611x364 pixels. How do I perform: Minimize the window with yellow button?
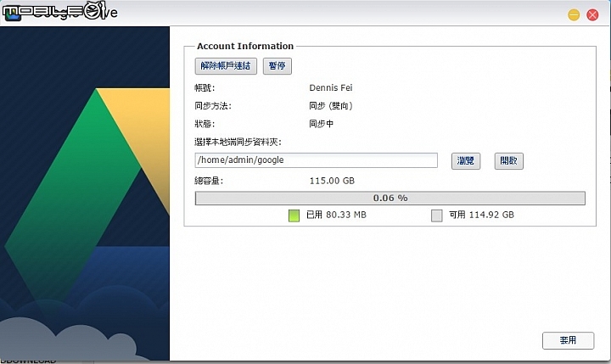click(574, 14)
